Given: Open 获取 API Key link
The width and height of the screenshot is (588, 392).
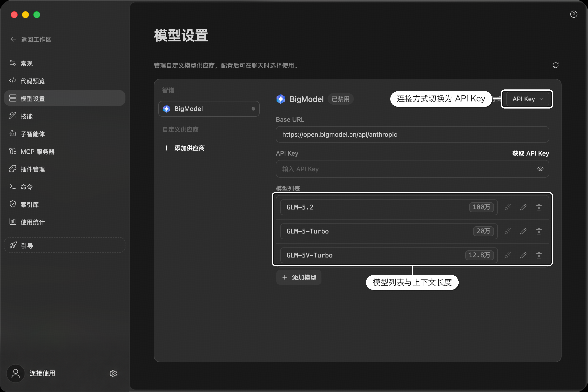Looking at the screenshot, I should 530,153.
